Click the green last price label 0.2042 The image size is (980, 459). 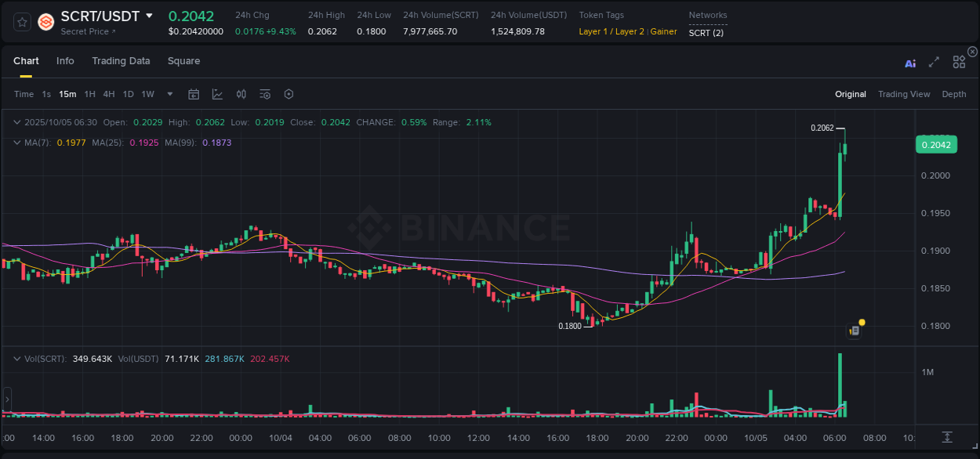(936, 144)
